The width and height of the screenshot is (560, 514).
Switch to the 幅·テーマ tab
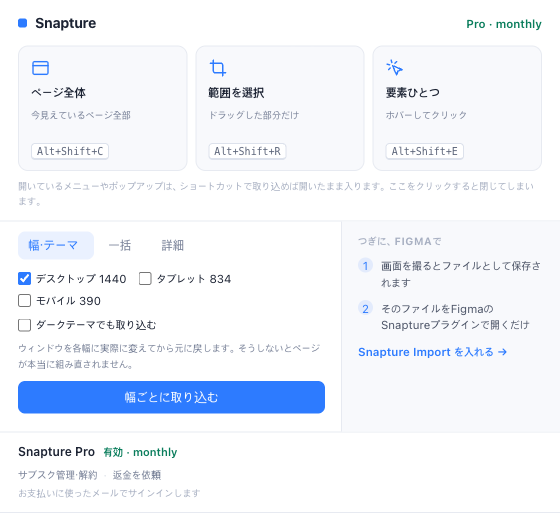[56, 245]
